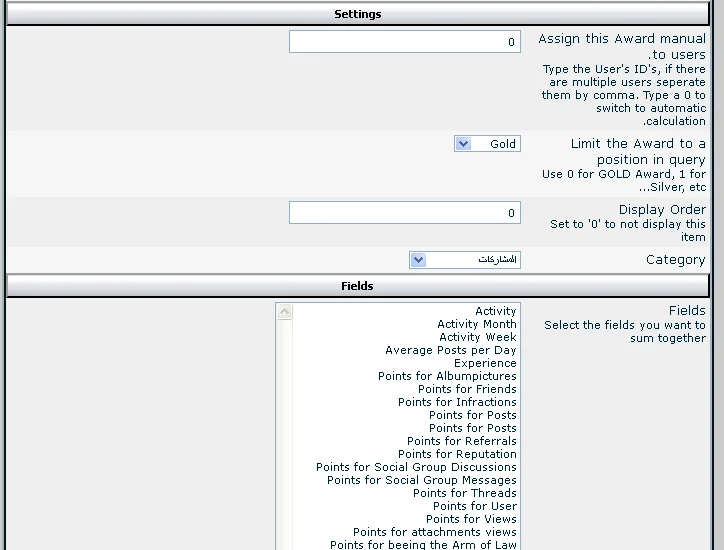
Task: Choose Points for Friends option
Action: [x=467, y=389]
